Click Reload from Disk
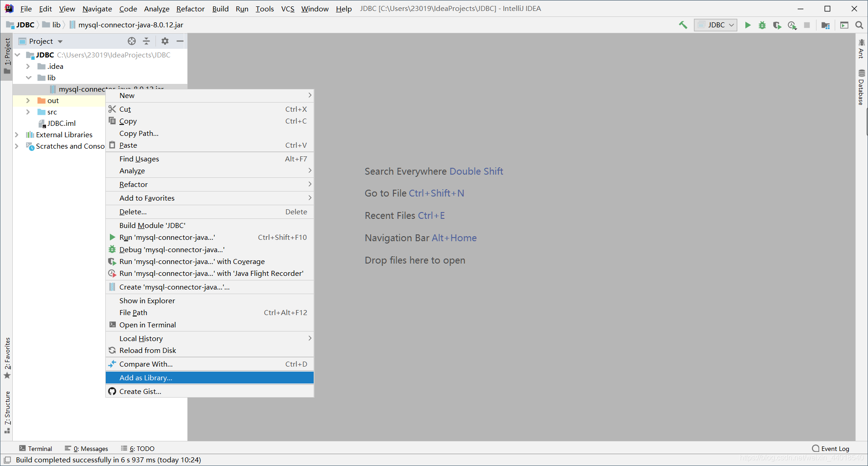 tap(210, 350)
